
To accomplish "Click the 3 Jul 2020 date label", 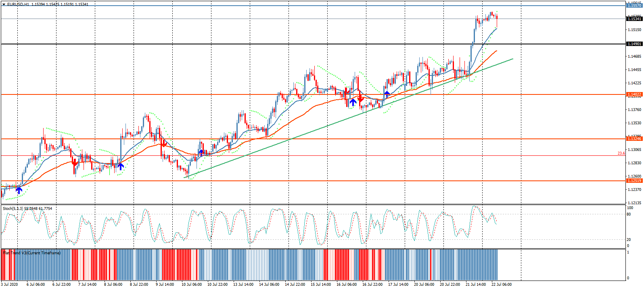I will [x=10, y=285].
